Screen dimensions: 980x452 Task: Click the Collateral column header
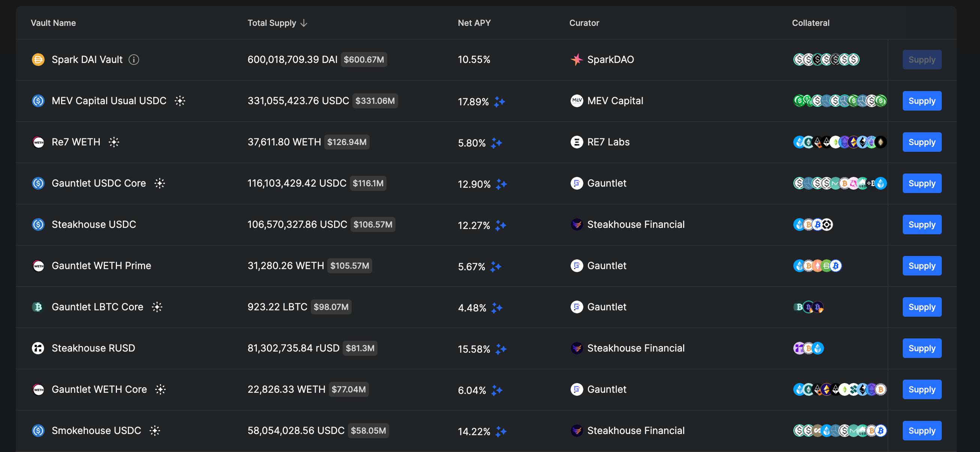pos(810,23)
